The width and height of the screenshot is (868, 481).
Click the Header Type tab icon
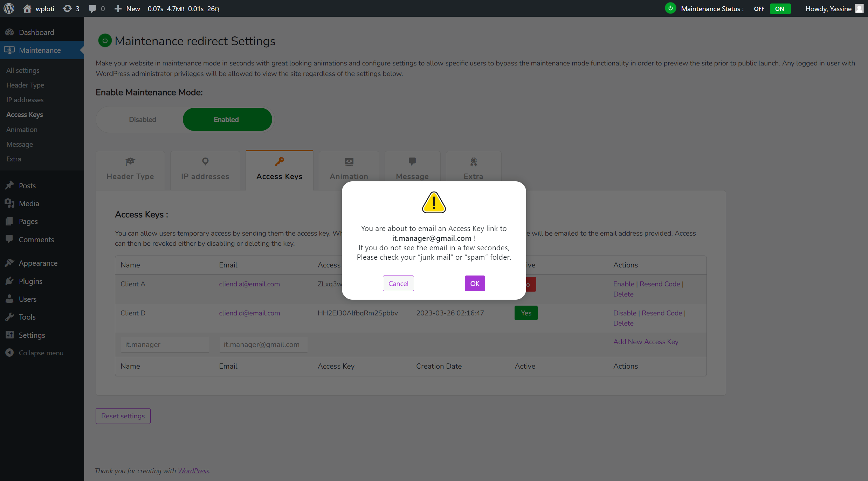tap(130, 161)
